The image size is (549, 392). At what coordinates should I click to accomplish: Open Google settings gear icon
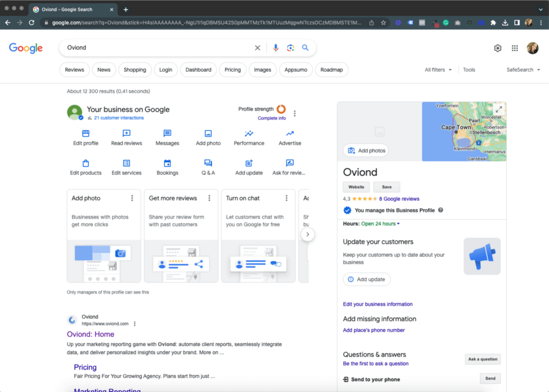click(498, 48)
